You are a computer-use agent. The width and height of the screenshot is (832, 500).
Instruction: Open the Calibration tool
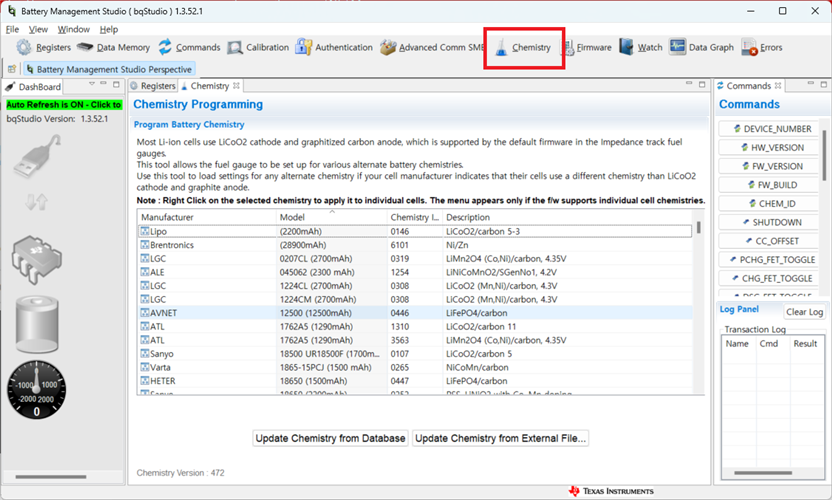click(x=258, y=47)
